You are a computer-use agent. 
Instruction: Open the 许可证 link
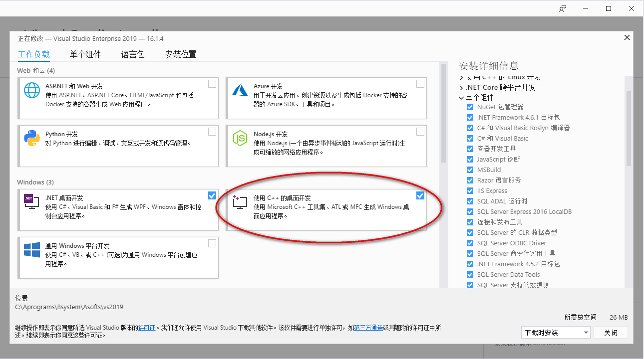(147, 328)
